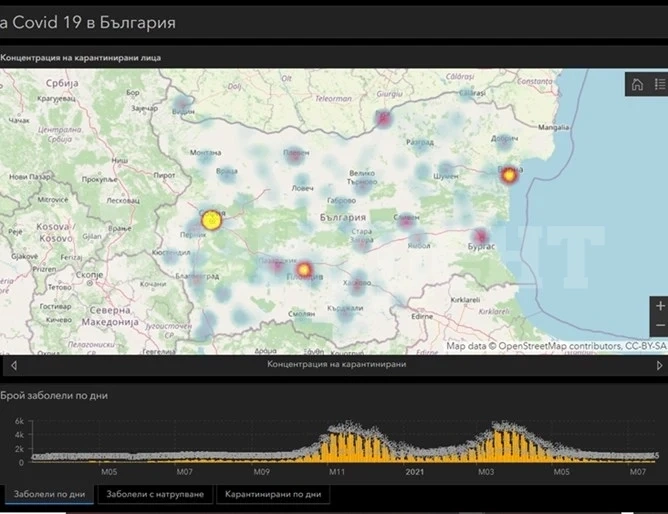Go to next map with right arrow

point(659,365)
